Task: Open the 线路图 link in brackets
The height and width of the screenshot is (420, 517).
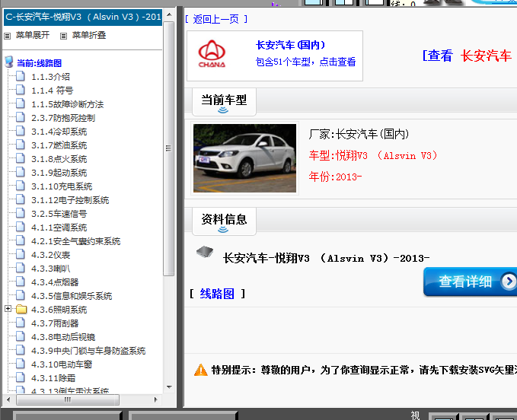Action: coord(217,293)
